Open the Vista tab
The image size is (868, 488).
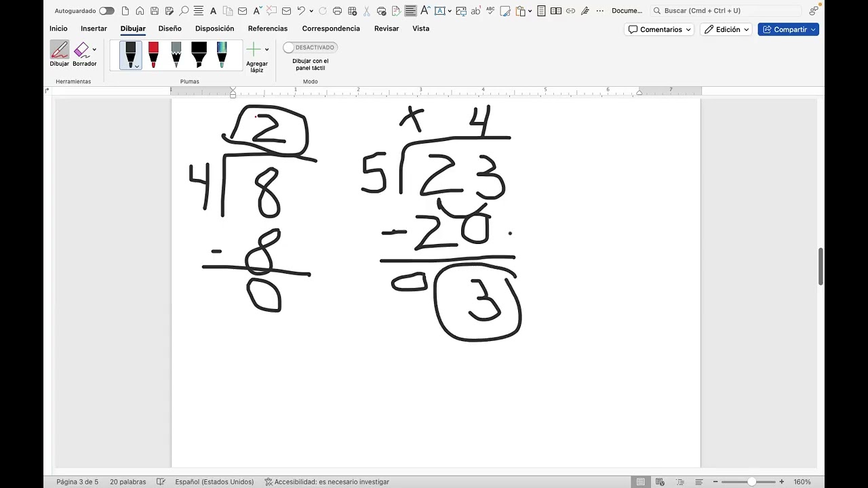[x=420, y=28]
